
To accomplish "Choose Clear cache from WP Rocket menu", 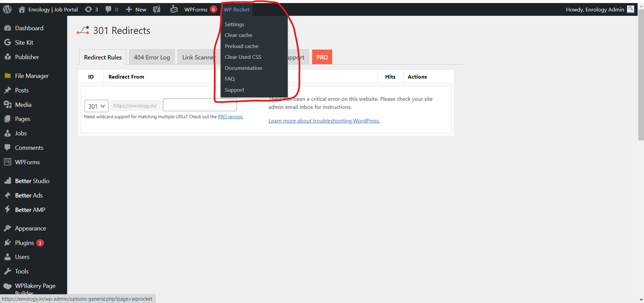I will click(x=238, y=35).
